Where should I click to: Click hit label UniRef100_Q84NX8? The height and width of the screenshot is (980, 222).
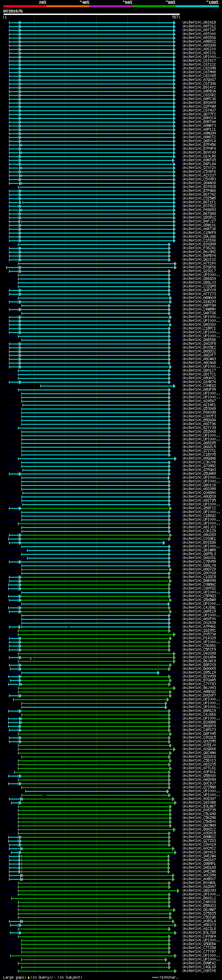pos(199,183)
